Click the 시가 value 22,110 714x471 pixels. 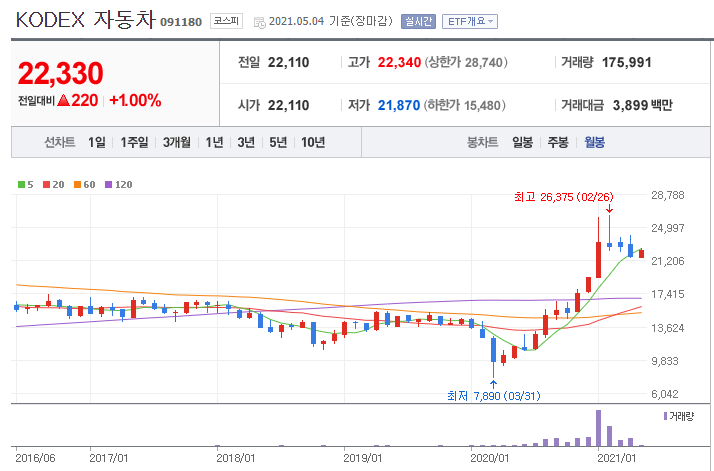click(288, 105)
